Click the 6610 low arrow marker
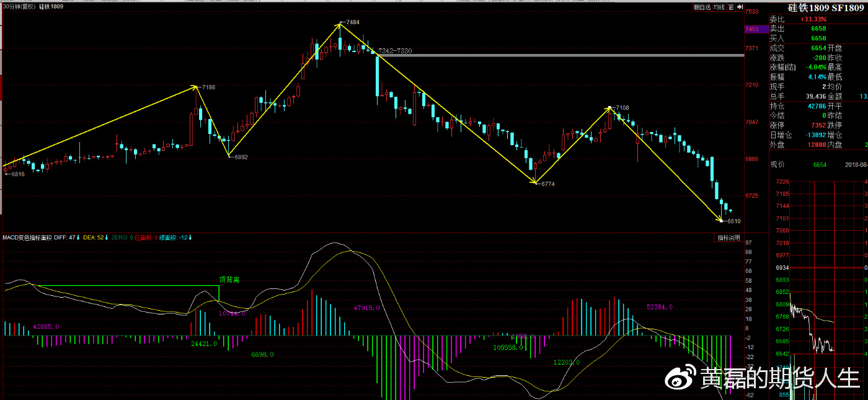 pyautogui.click(x=721, y=220)
